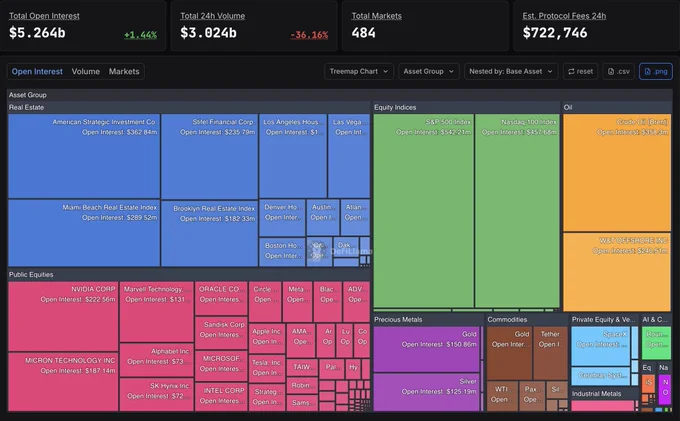Select the ORACLE CORP tile
Image resolution: width=680 pixels, height=421 pixels.
tap(221, 299)
